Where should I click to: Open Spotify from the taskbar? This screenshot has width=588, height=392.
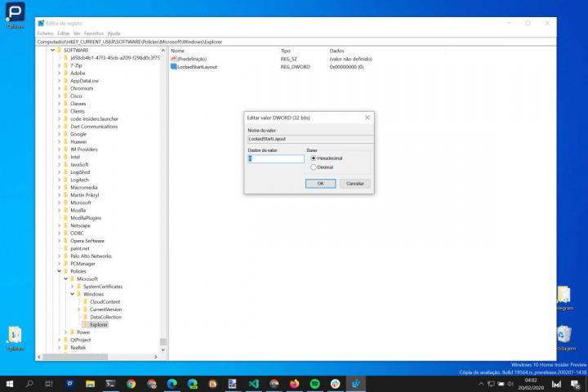coord(314,383)
